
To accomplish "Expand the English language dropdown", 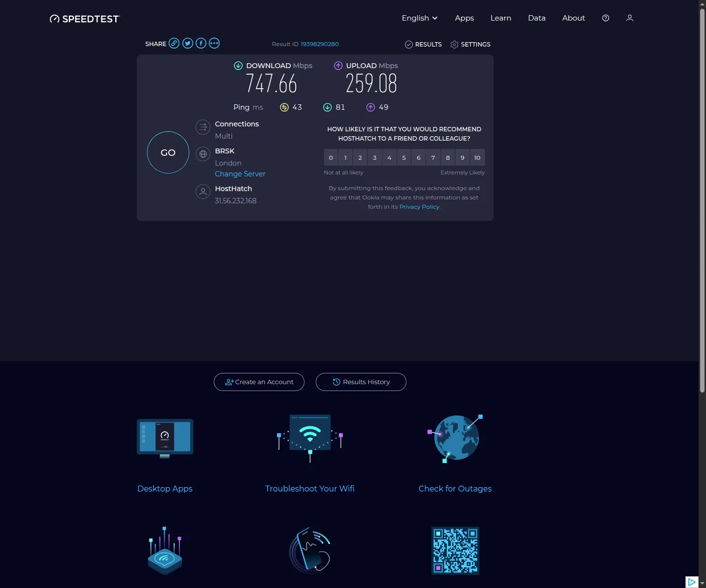I will pyautogui.click(x=420, y=18).
